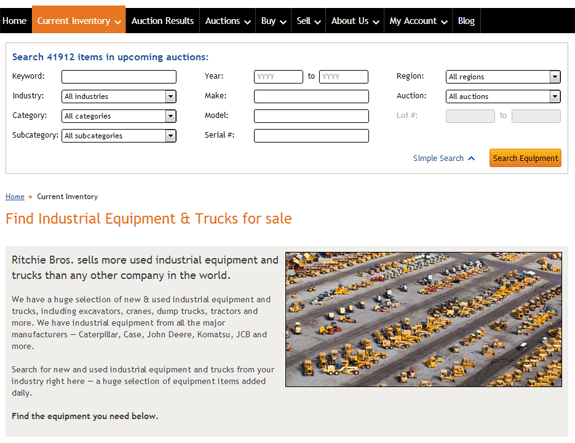Click the Model input field
This screenshot has width=575, height=443.
pos(311,116)
